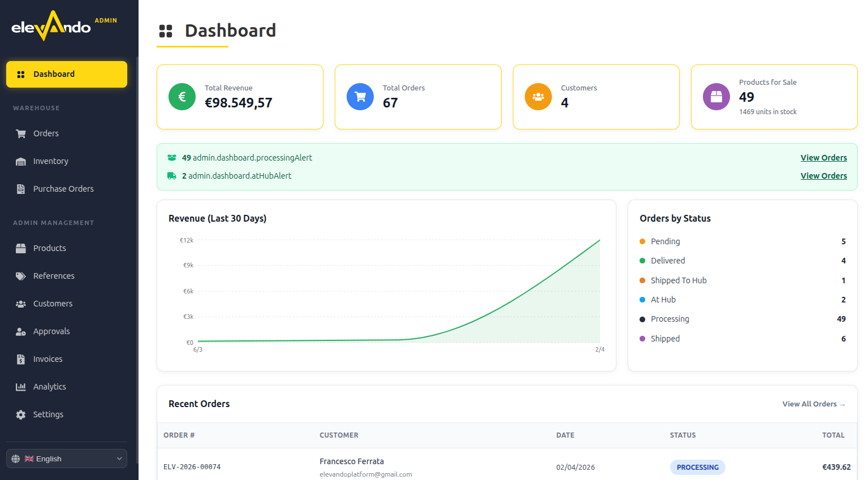Click the Total Revenue card

(240, 97)
